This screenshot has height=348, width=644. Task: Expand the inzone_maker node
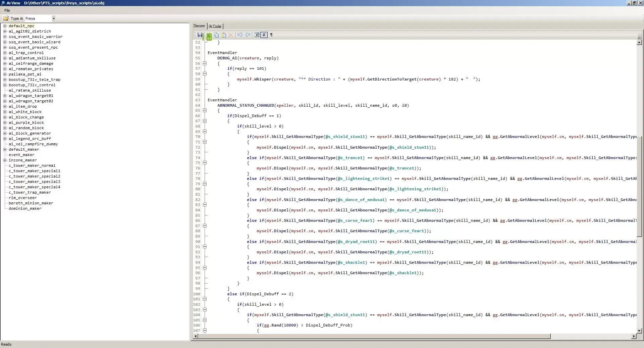5,160
